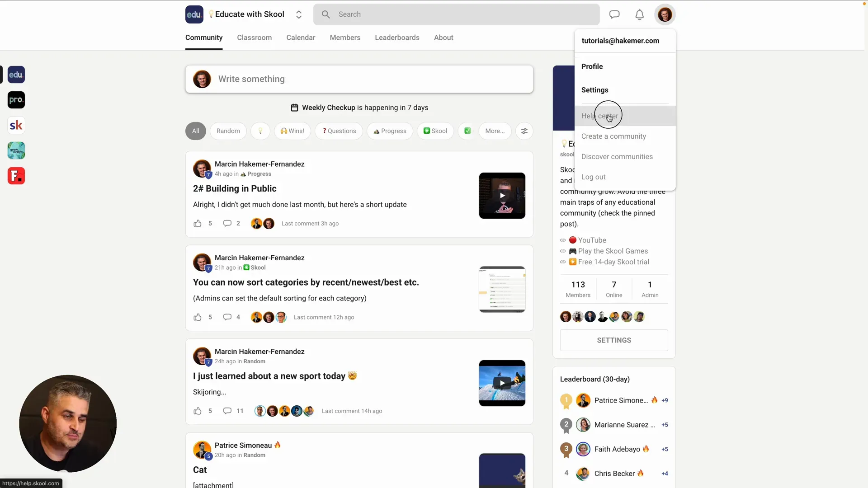Open the sort categories screenshot thumbnail
868x488 pixels.
click(x=502, y=289)
